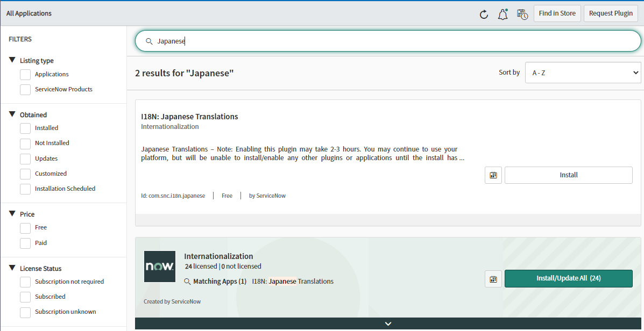Click the 'Created by ServiceNow' text
The width and height of the screenshot is (644, 331).
point(172,302)
